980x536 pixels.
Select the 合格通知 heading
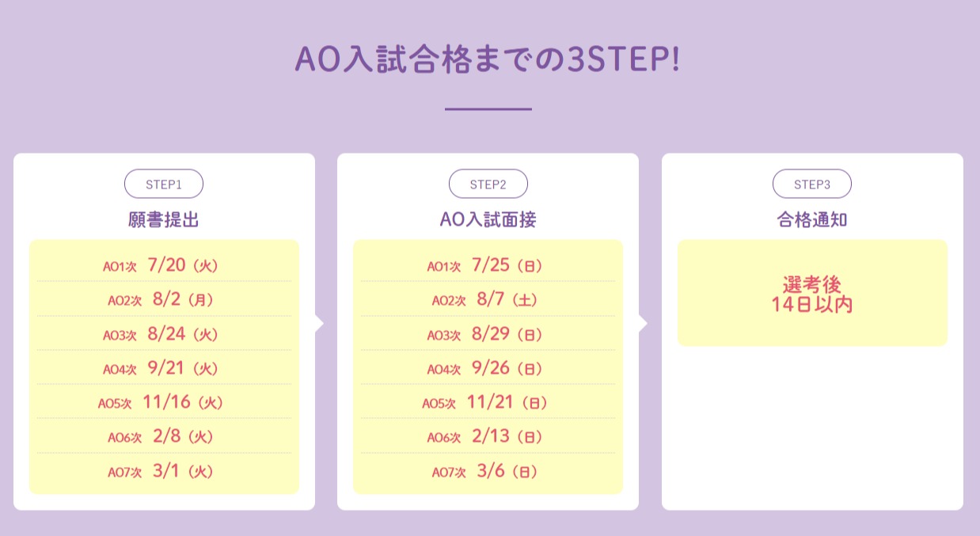(812, 220)
